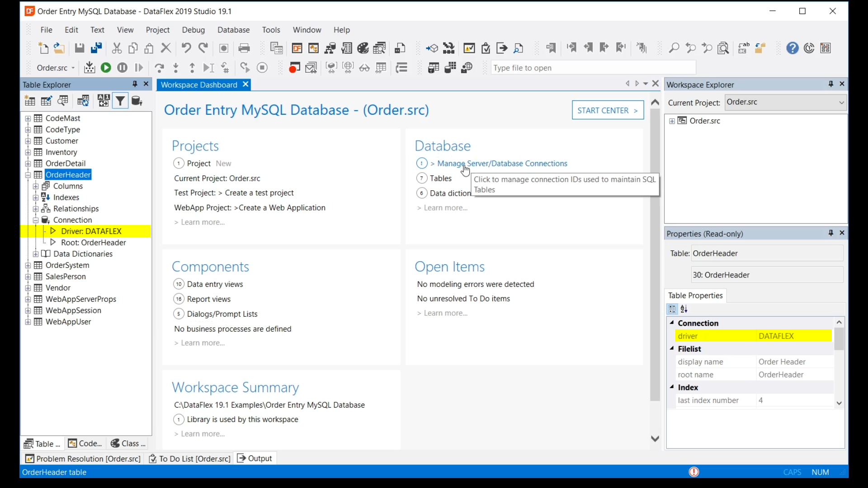This screenshot has width=868, height=488.
Task: Collapse the Filelist property group
Action: (672, 348)
